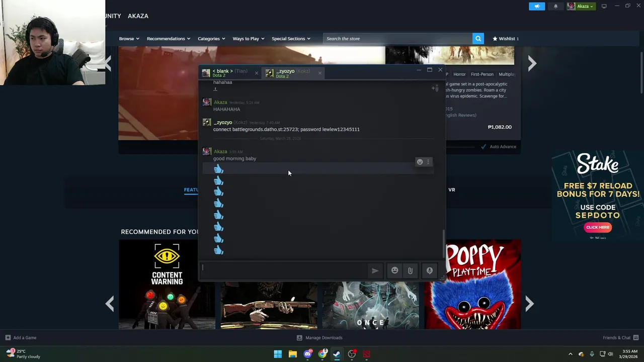Select the VR tab
Screen dimensions: 644x362
[451, 190]
